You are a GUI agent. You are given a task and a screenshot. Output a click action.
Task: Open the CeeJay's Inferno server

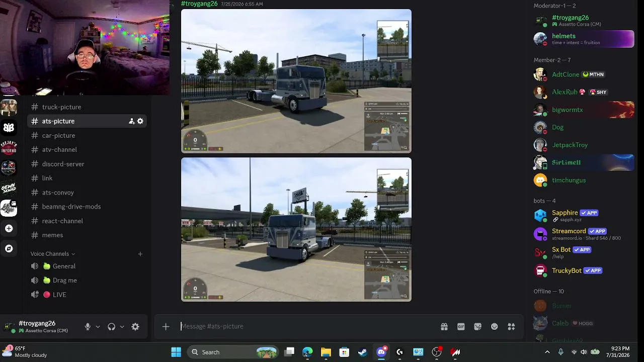point(9,148)
